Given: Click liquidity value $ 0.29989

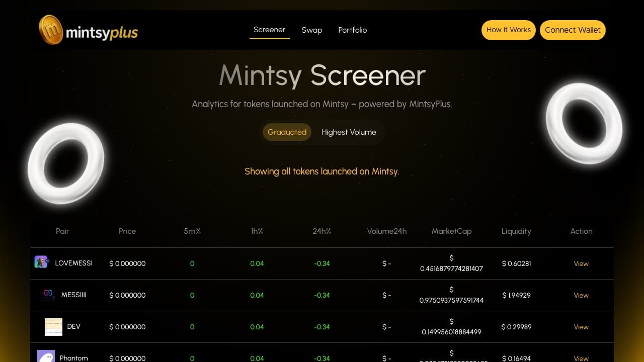Looking at the screenshot, I should tap(516, 327).
